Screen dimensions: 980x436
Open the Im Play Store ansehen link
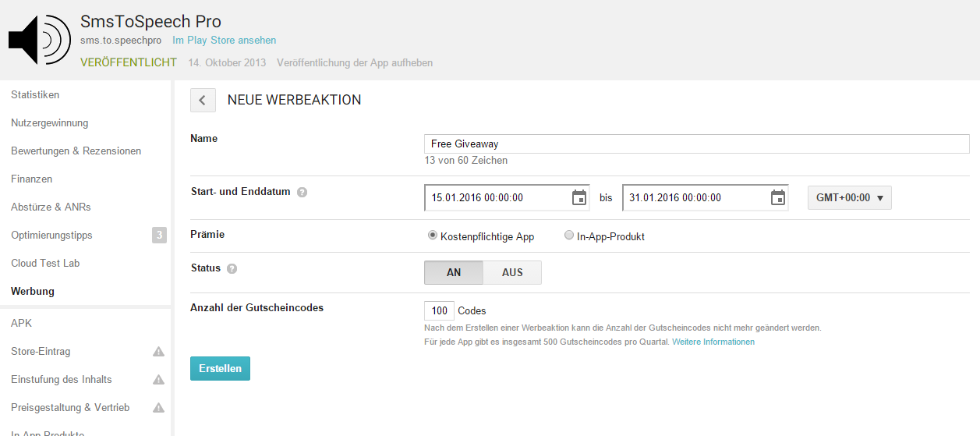pyautogui.click(x=224, y=41)
